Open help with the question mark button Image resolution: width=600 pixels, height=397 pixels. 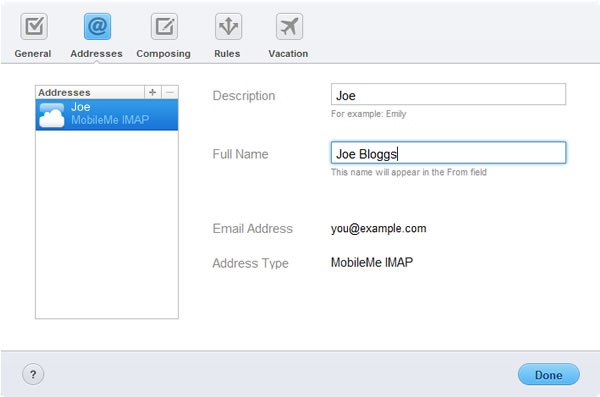point(33,374)
